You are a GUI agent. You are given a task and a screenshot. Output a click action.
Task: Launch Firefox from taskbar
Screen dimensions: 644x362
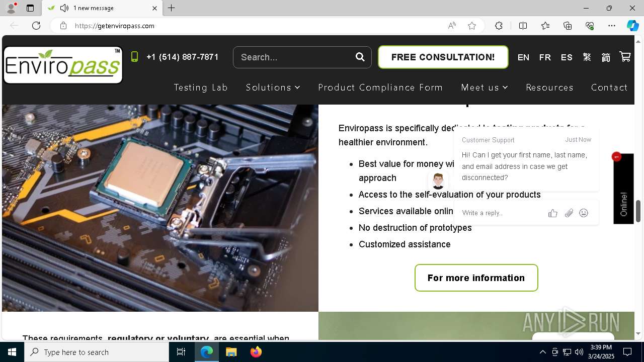tap(256, 352)
